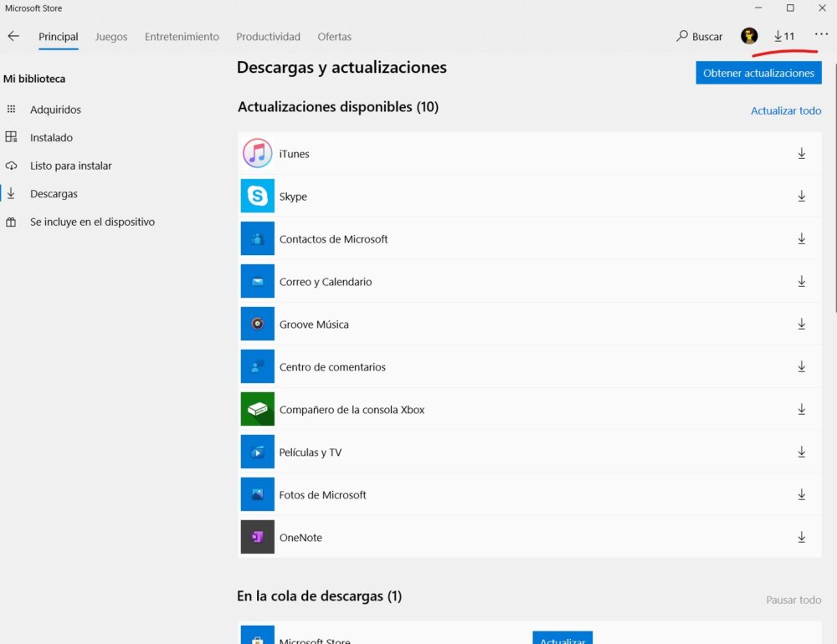Open the Centro de comentarios icon
This screenshot has width=837, height=644.
pyautogui.click(x=257, y=366)
